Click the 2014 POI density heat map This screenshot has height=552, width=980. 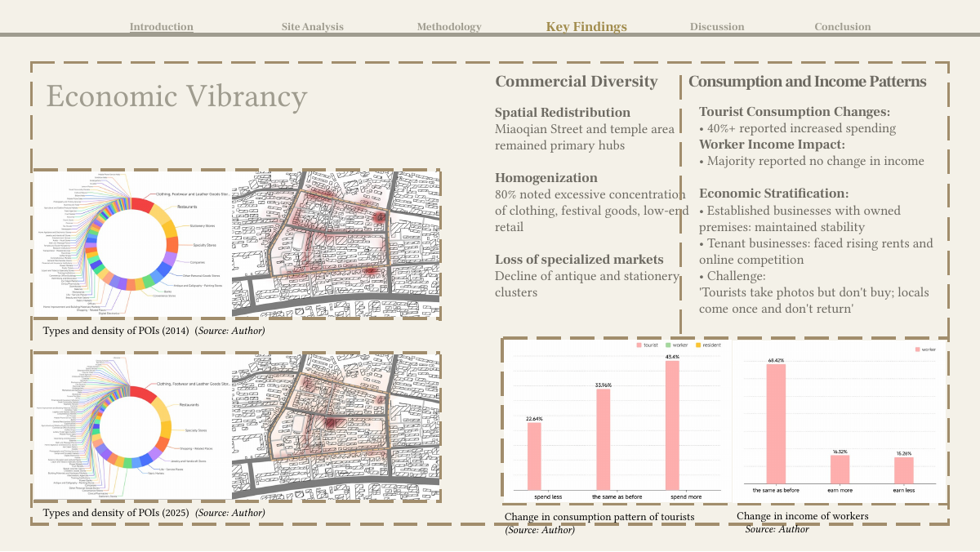336,243
